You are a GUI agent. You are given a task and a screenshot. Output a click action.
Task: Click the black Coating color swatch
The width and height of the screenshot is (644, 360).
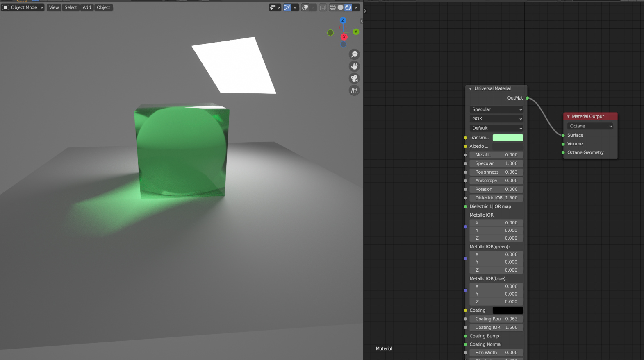[x=507, y=310]
